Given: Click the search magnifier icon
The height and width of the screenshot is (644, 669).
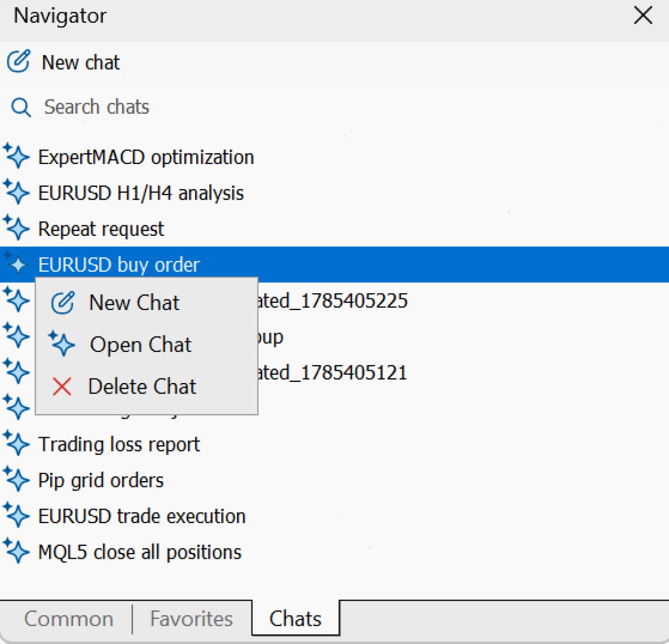Looking at the screenshot, I should click(x=21, y=107).
